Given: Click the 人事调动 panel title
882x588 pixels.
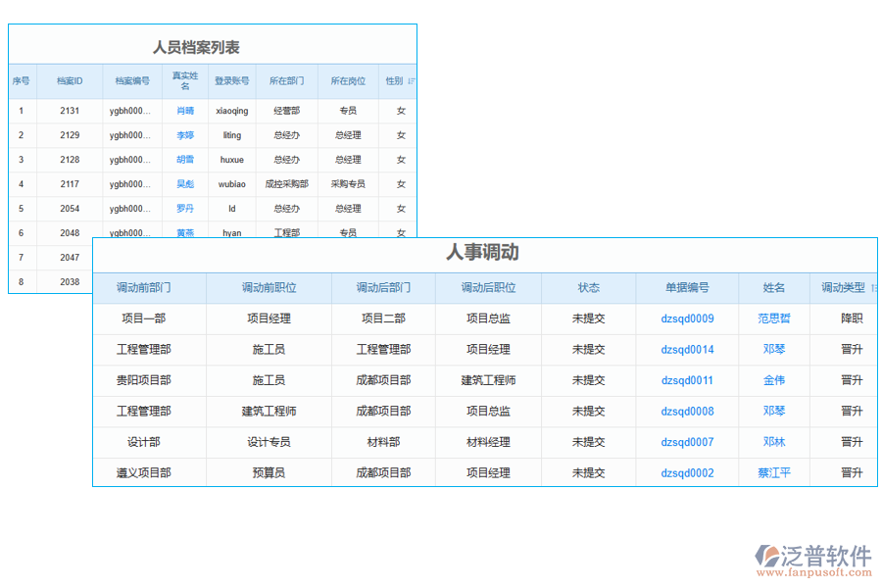Looking at the screenshot, I should coord(484,253).
